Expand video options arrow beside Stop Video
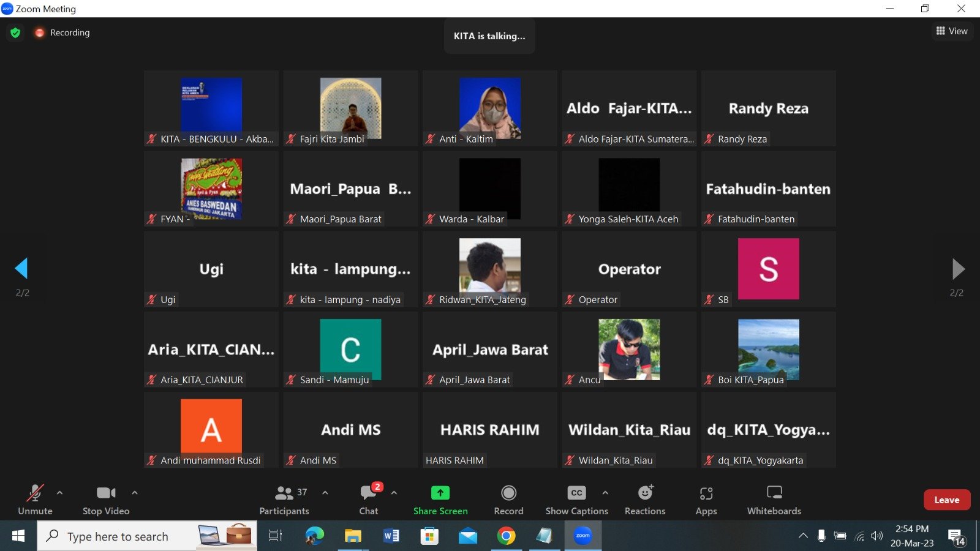This screenshot has width=980, height=551. (135, 492)
